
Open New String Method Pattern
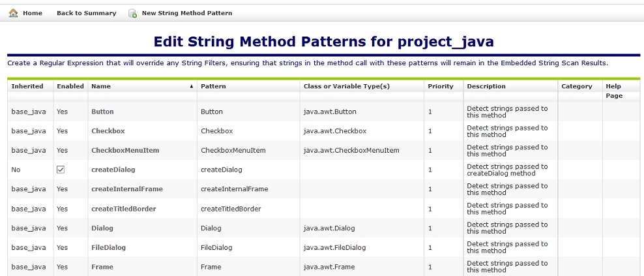[x=186, y=13]
